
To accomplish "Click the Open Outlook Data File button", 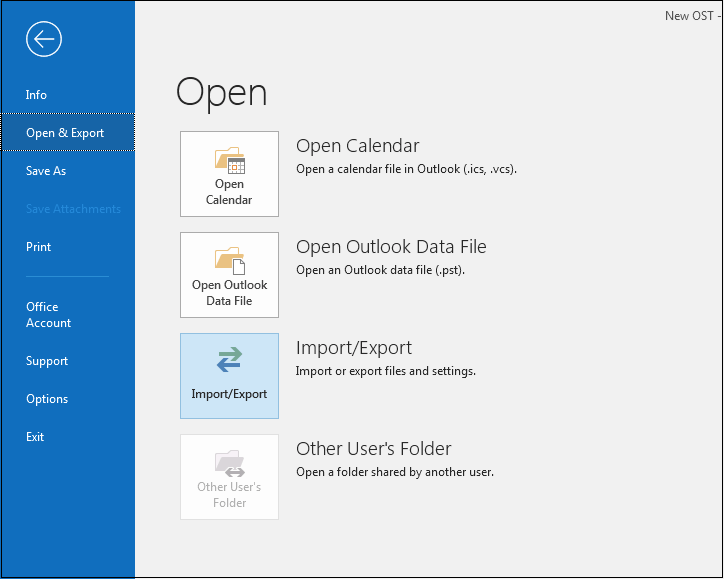I will [229, 275].
